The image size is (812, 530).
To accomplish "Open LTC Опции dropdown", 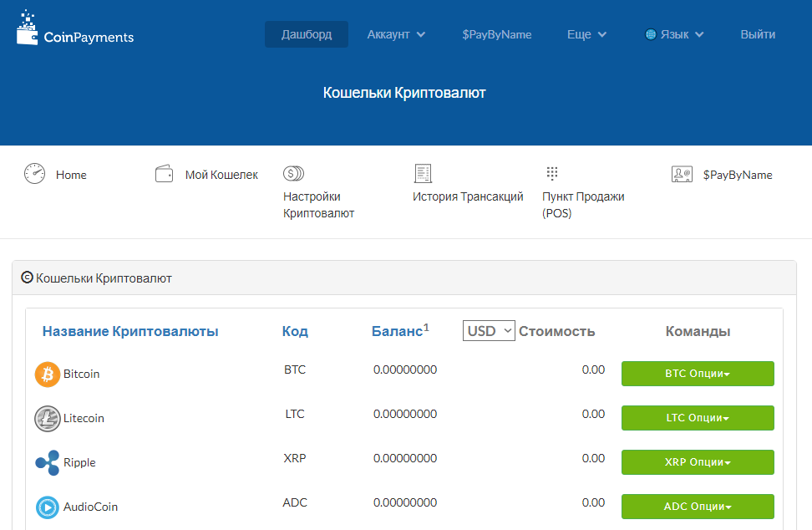I will click(698, 418).
